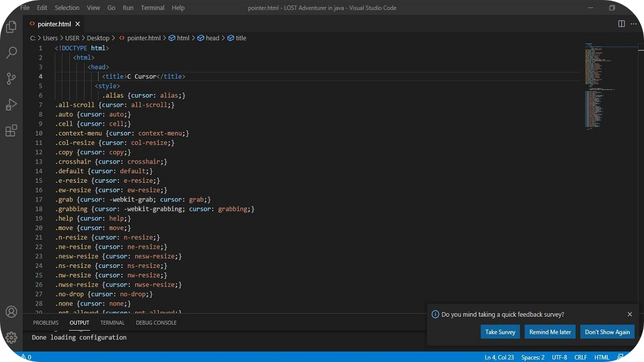Screen dimensions: 644x362
Task: Open the Terminal menu
Action: tap(152, 8)
